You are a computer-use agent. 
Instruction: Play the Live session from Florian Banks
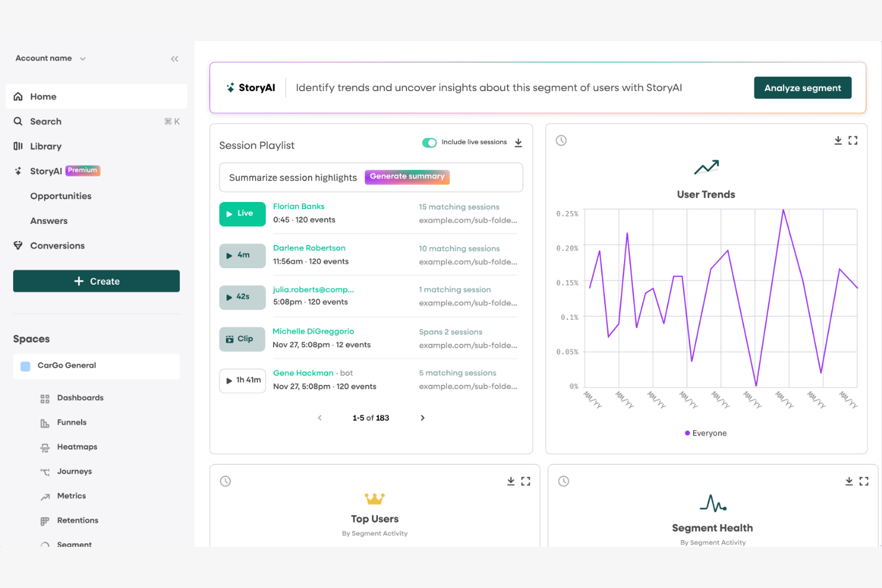[242, 214]
